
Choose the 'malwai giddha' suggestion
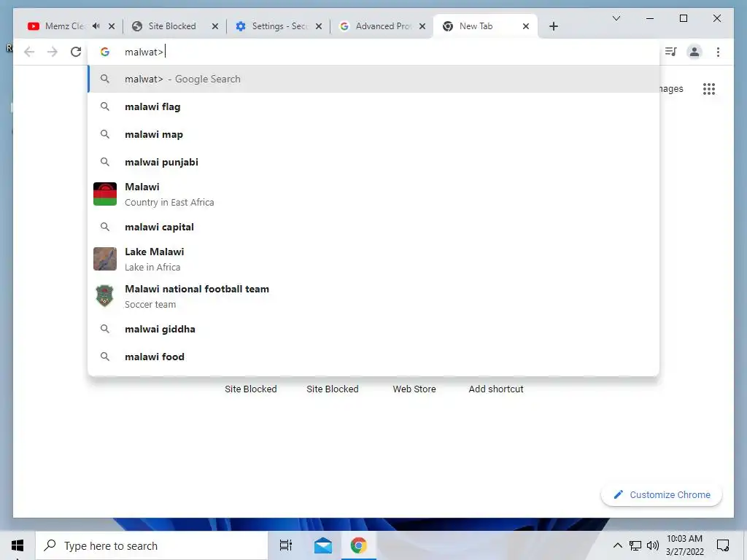[374, 329]
